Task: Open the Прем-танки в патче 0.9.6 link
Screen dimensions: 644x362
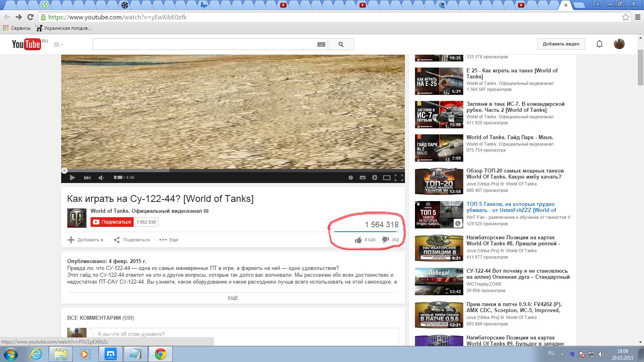Action: [x=514, y=307]
